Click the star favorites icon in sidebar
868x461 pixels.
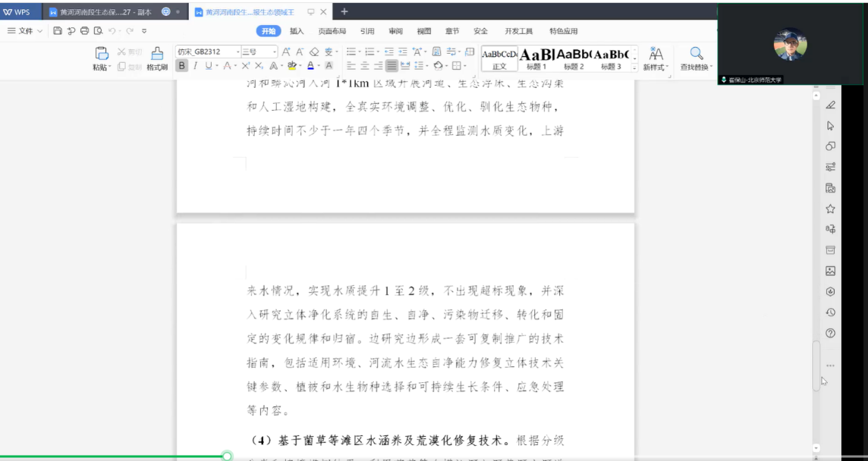tap(830, 209)
